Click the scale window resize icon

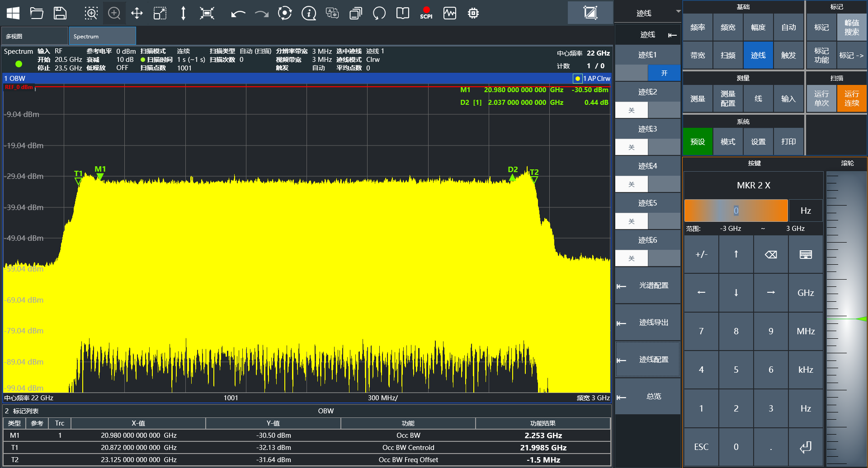pyautogui.click(x=160, y=13)
